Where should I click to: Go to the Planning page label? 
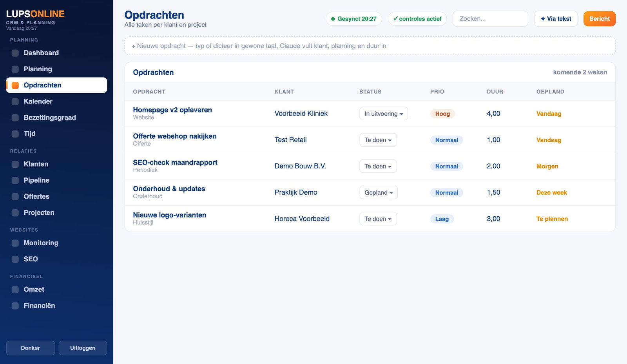pyautogui.click(x=38, y=69)
